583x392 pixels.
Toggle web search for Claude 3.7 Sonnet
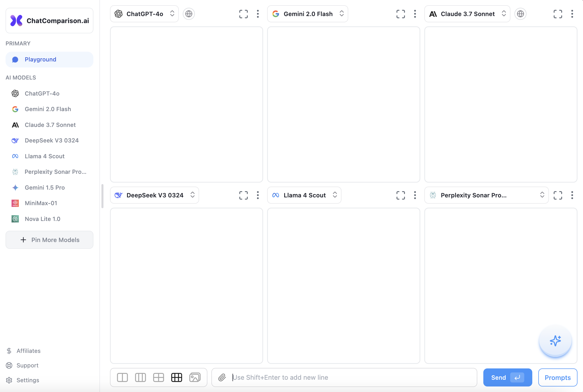pos(520,14)
